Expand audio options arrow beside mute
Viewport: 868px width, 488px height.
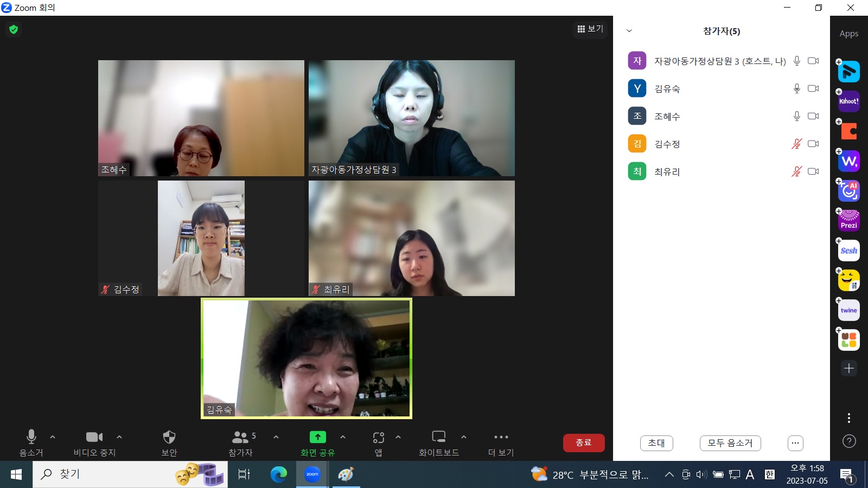(53, 437)
